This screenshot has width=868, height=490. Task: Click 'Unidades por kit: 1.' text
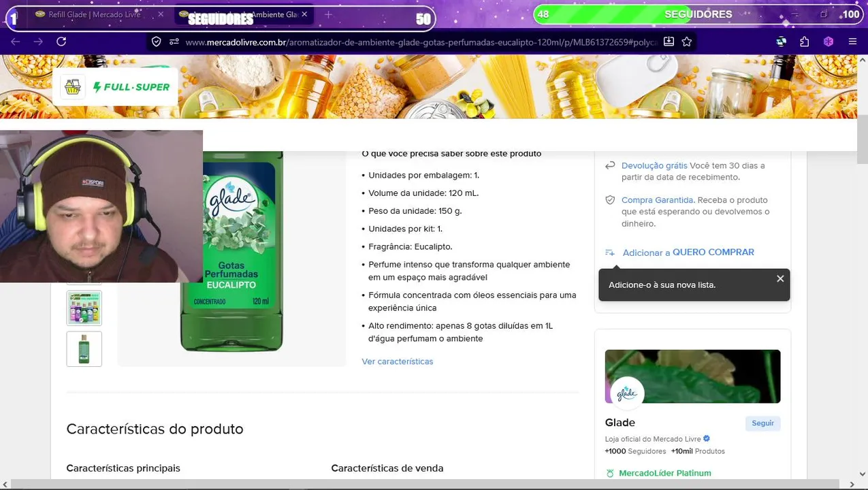tap(406, 229)
